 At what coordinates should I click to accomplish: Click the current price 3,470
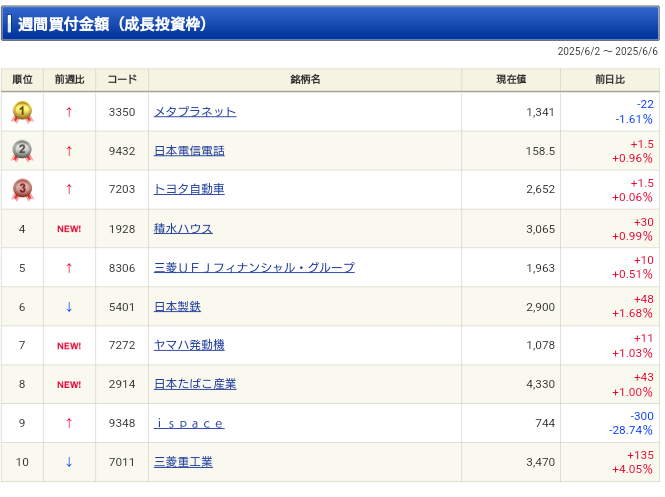click(x=540, y=462)
